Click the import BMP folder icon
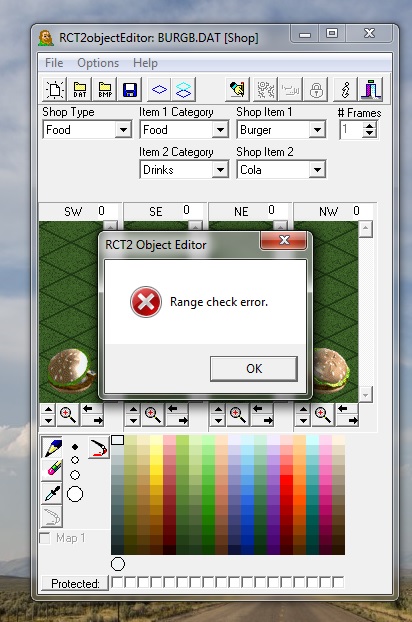The height and width of the screenshot is (622, 412). (105, 89)
